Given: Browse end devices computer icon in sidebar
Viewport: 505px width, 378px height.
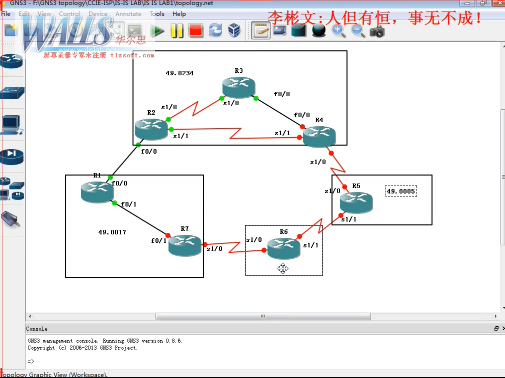Looking at the screenshot, I should point(12,125).
